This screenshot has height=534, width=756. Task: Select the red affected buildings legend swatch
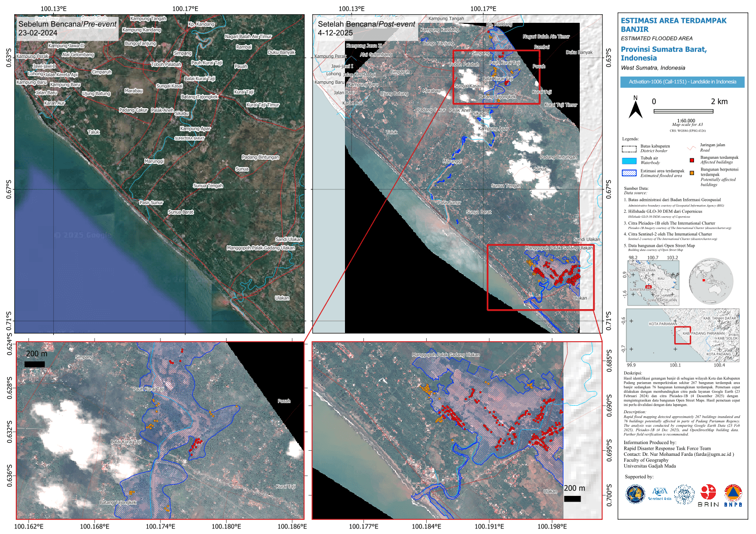click(x=691, y=160)
